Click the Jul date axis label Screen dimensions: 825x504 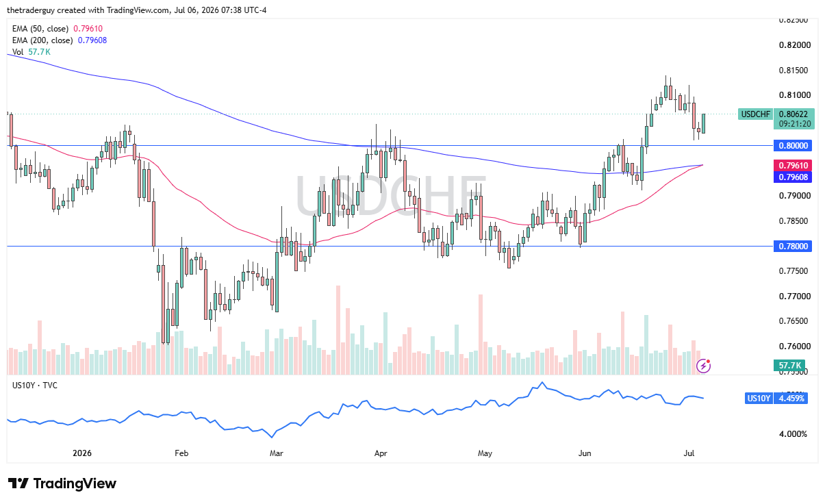pyautogui.click(x=689, y=453)
